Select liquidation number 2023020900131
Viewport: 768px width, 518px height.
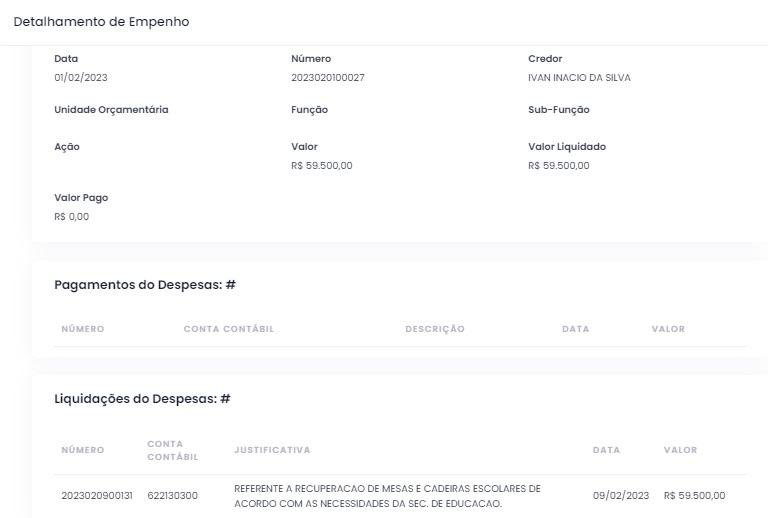click(97, 496)
